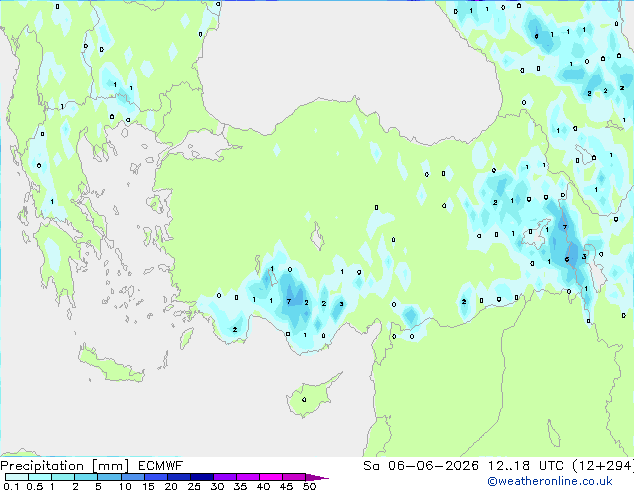
Task: Click the 1–2 mm legend color swatch
Action: (63, 477)
